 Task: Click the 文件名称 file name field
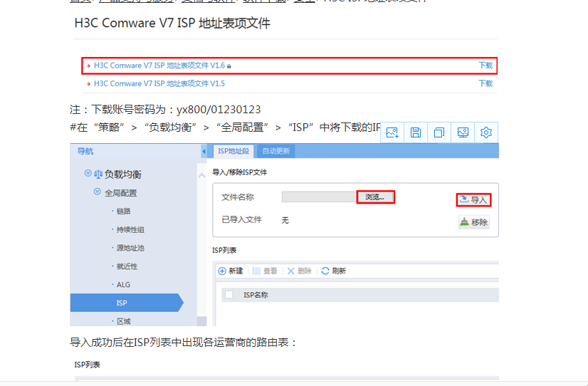[319, 197]
